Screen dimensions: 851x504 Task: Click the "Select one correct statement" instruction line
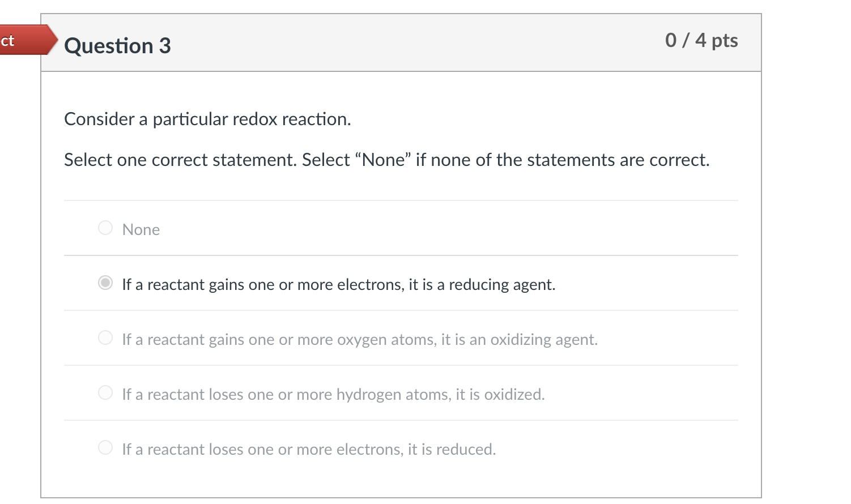click(x=386, y=160)
